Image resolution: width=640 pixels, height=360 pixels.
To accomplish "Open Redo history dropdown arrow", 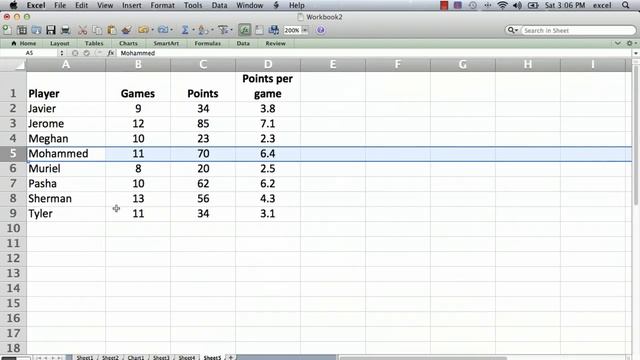I will click(171, 30).
